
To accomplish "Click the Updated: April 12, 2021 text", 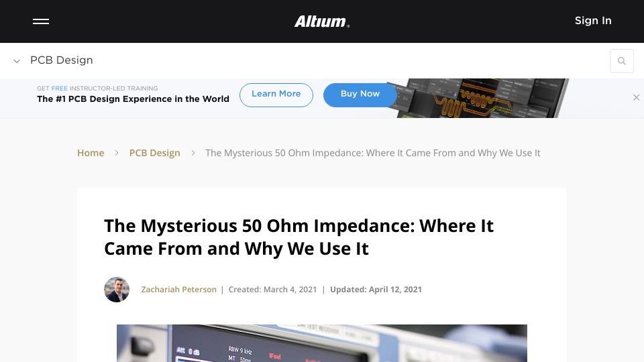I will pos(376,290).
